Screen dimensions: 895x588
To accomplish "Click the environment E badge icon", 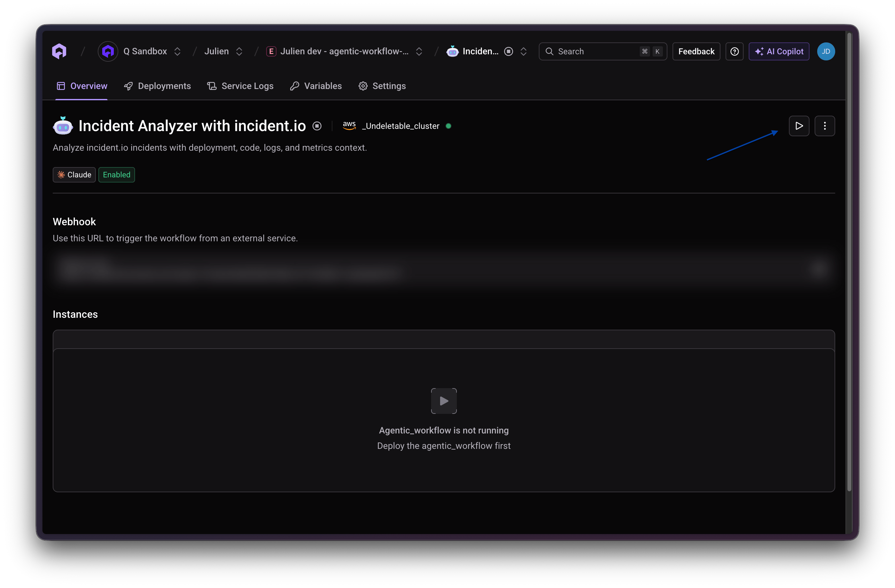I will pos(271,51).
